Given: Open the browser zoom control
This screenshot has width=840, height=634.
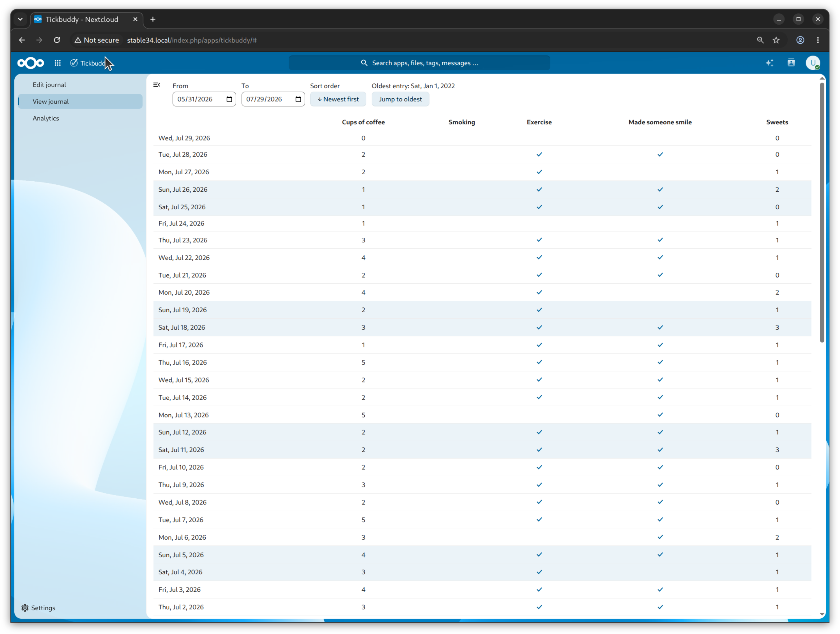Looking at the screenshot, I should coord(760,40).
